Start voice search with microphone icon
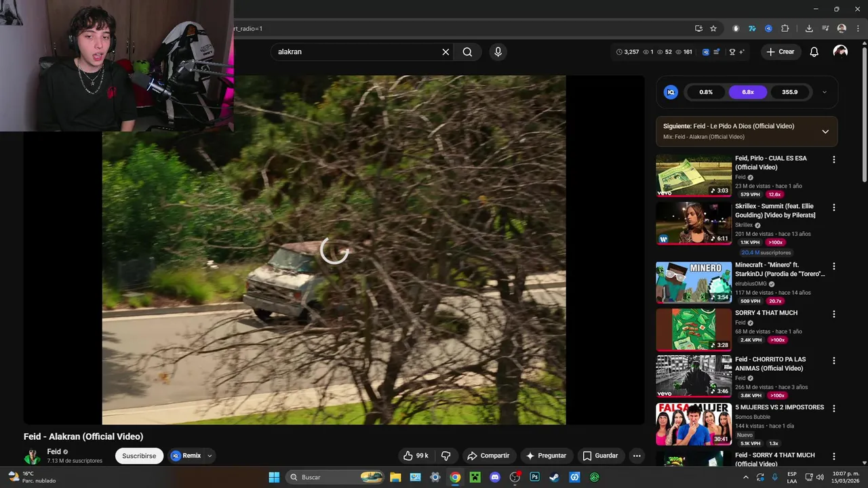868x488 pixels. 498,52
